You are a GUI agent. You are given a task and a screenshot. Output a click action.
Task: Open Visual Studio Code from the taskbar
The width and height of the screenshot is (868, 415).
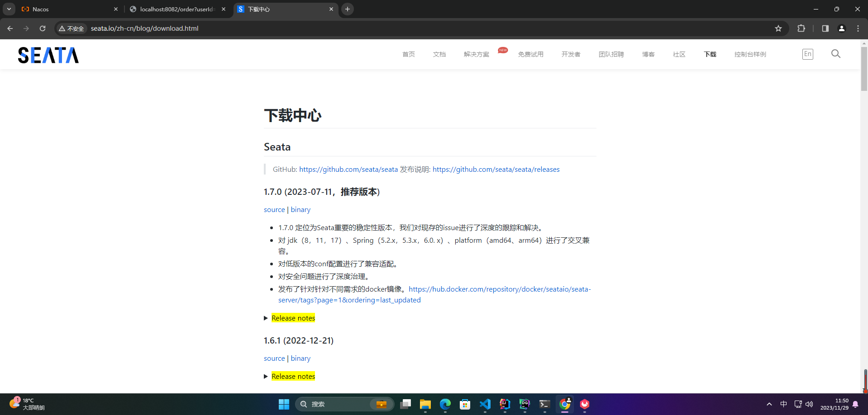[x=485, y=404]
